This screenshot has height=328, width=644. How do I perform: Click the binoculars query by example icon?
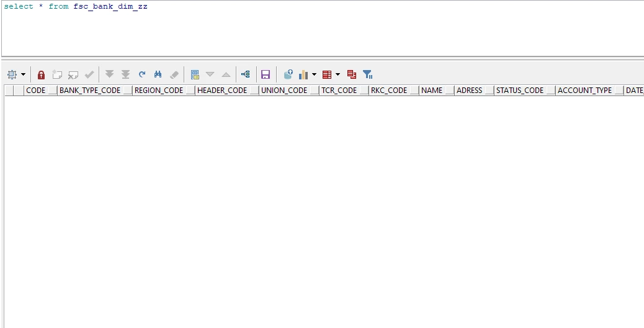click(x=158, y=74)
